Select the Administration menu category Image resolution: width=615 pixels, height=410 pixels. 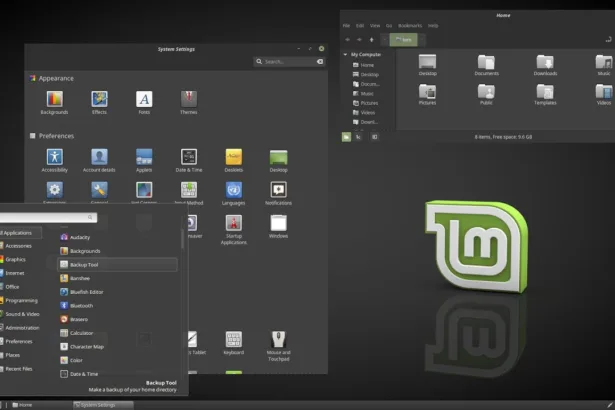coord(21,328)
